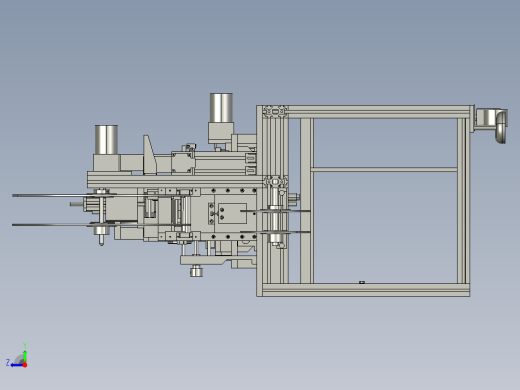Select the right vertical extrusion of the frame
Viewport: 520px width, 390px height.
(464, 200)
